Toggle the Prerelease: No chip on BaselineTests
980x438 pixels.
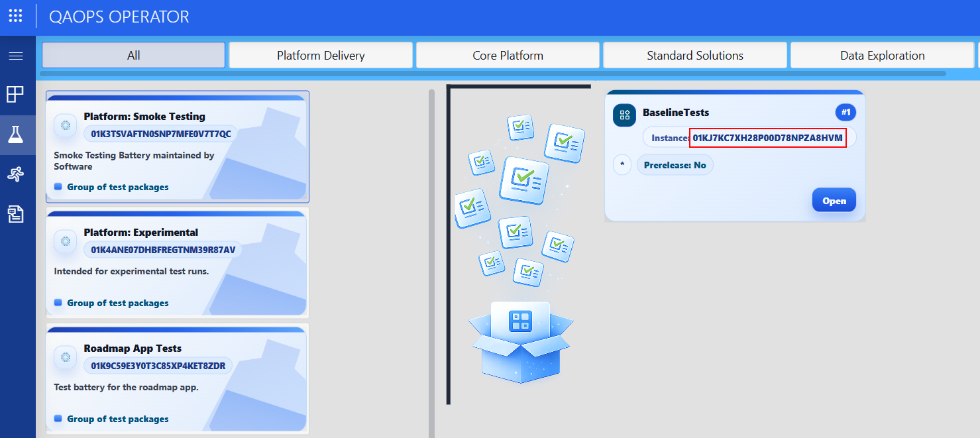click(x=675, y=164)
